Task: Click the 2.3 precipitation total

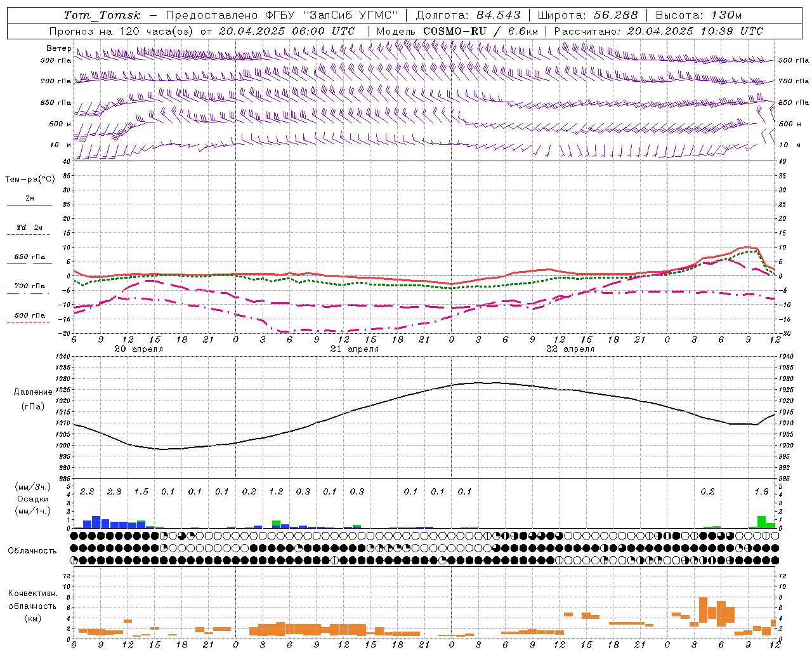Action: (114, 491)
